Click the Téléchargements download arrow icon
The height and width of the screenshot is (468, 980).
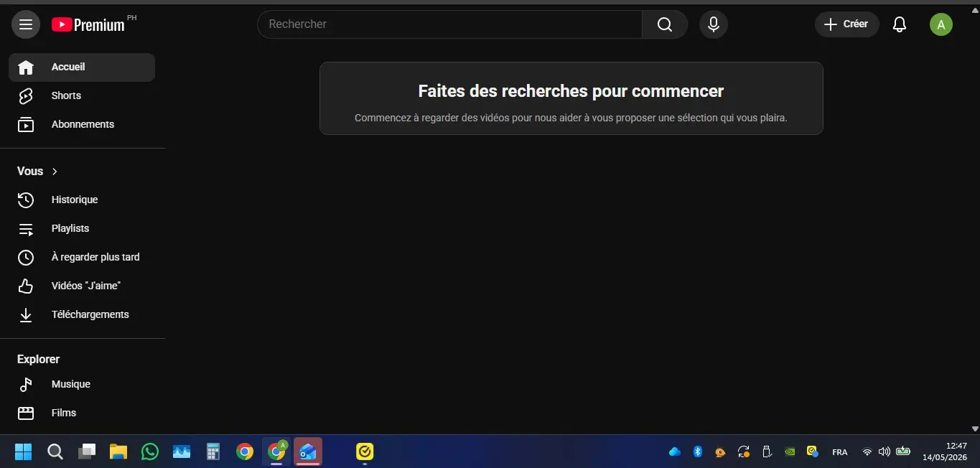click(x=26, y=314)
